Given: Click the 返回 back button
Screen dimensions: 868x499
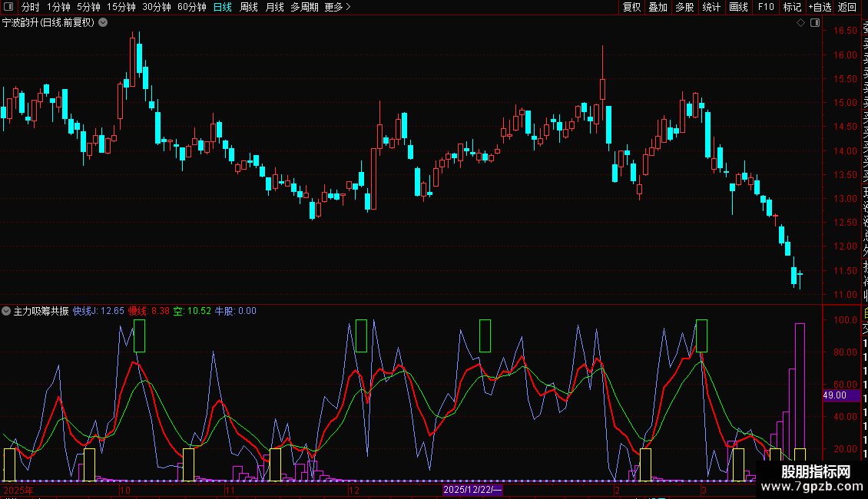Looking at the screenshot, I should pos(847,7).
